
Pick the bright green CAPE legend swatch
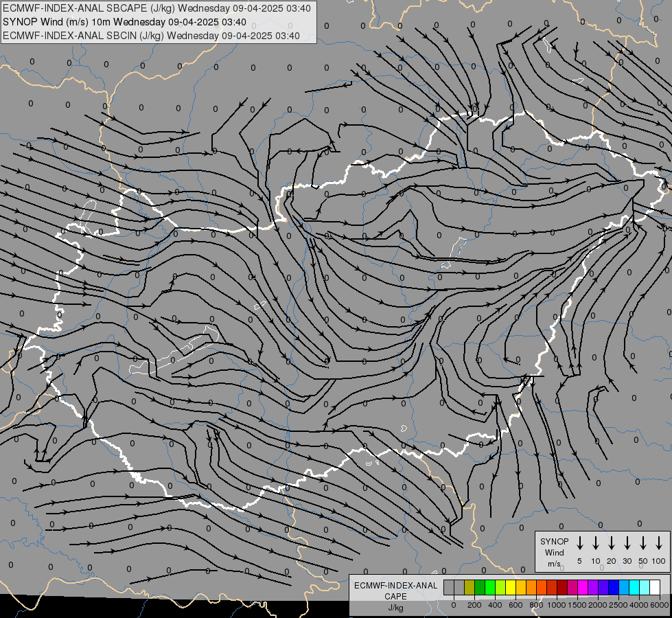[x=490, y=587]
